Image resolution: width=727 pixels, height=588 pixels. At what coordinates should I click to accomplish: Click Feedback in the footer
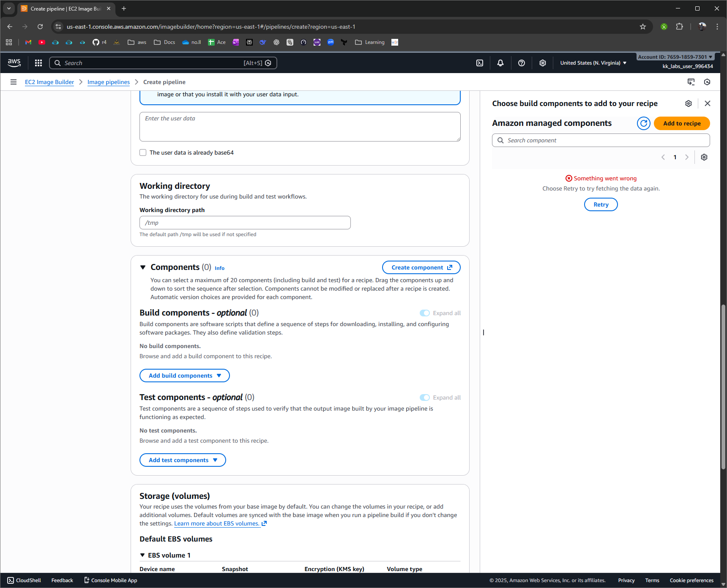tap(62, 580)
